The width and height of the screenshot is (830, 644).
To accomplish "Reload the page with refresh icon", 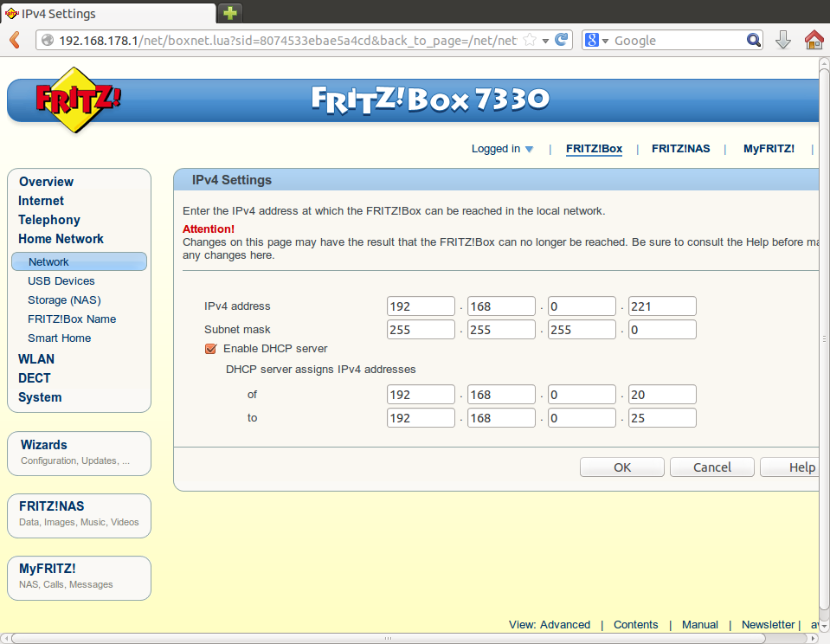I will (561, 40).
